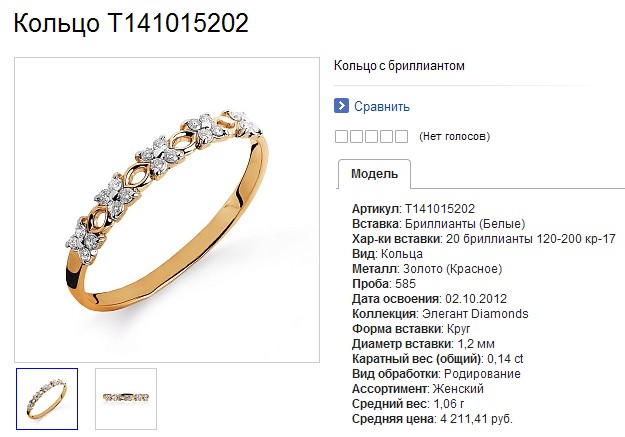Rate with the fourth star box
The width and height of the screenshot is (625, 437).
click(x=386, y=136)
